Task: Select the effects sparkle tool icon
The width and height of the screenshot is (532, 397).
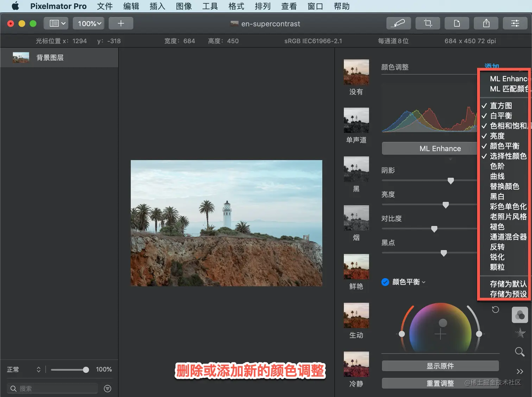Action: pos(520,333)
